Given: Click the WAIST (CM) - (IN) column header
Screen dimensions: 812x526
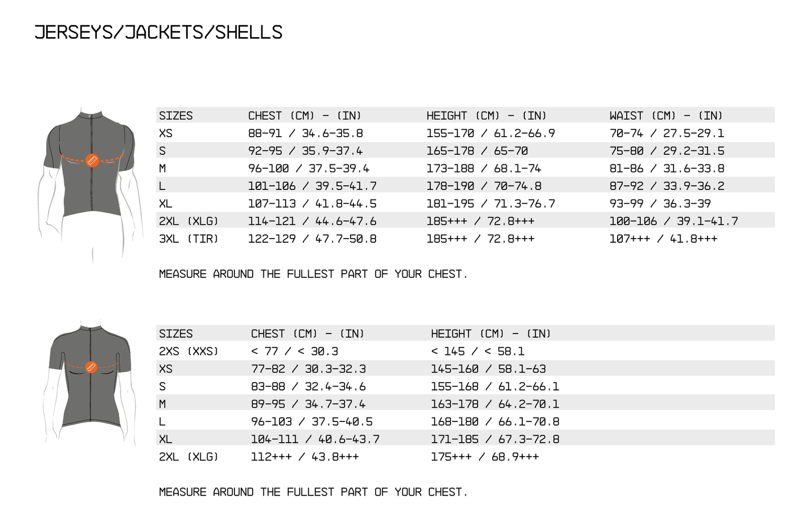Looking at the screenshot, I should pos(666,116).
